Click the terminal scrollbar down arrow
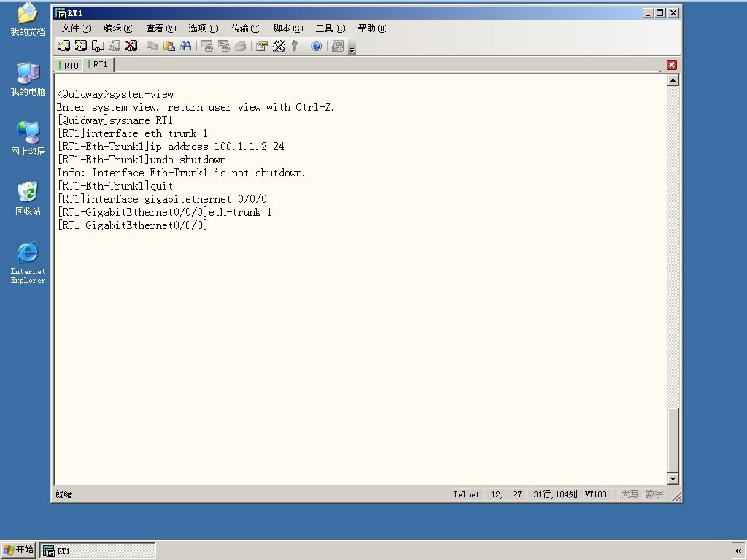 673,478
